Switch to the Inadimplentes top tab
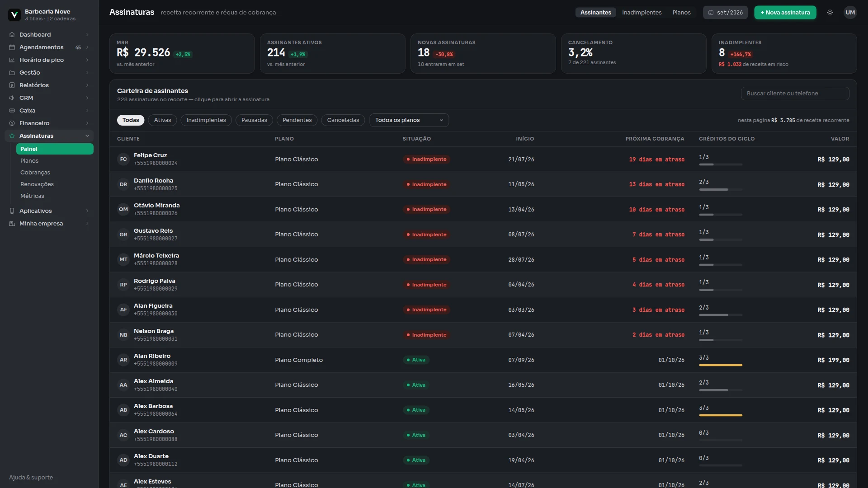The image size is (868, 488). coord(642,13)
